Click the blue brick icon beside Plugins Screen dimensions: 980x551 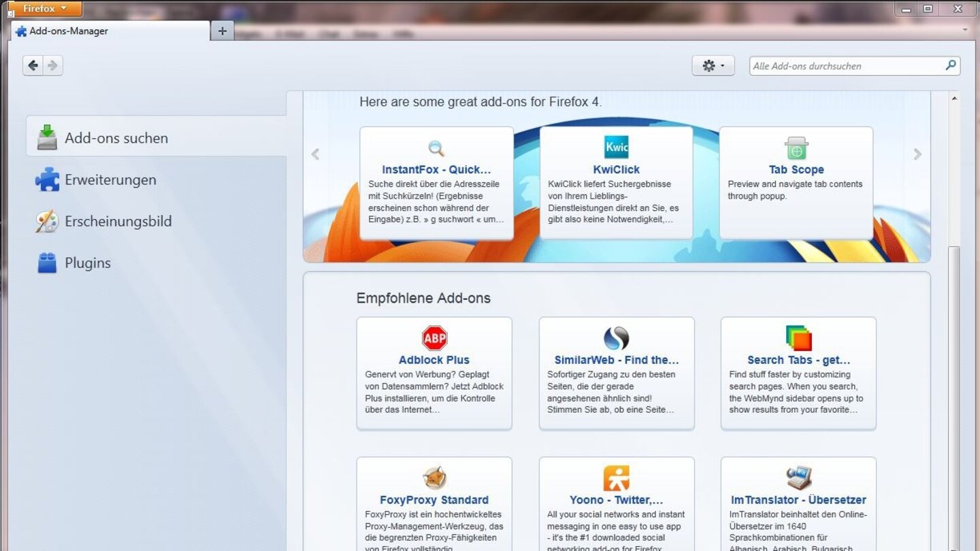[x=47, y=263]
